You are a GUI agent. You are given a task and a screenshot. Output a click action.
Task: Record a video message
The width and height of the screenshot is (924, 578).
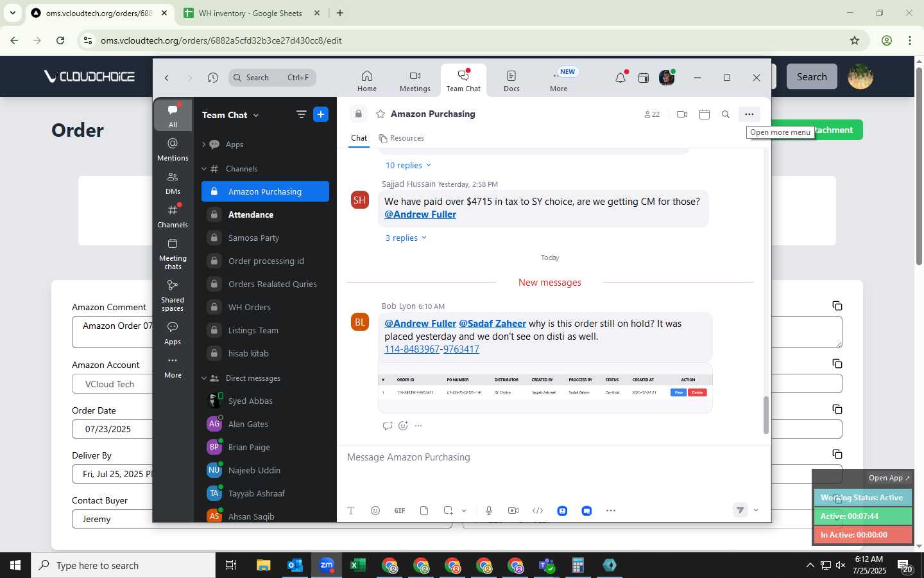coord(513,511)
